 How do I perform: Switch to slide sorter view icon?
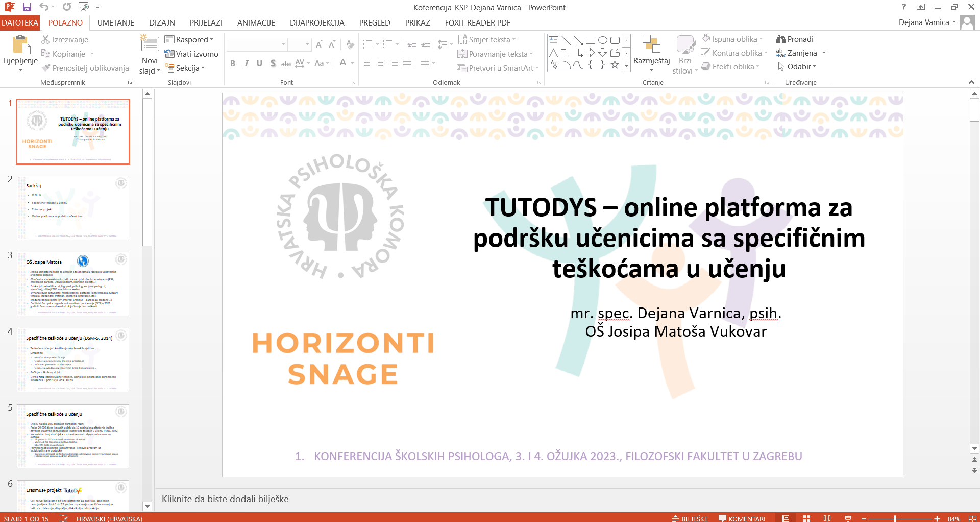[x=806, y=518]
